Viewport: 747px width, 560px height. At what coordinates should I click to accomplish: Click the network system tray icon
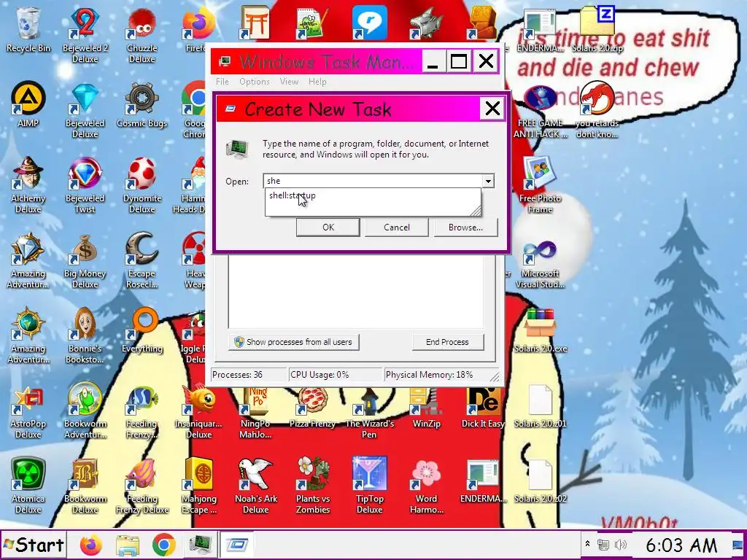pyautogui.click(x=603, y=545)
